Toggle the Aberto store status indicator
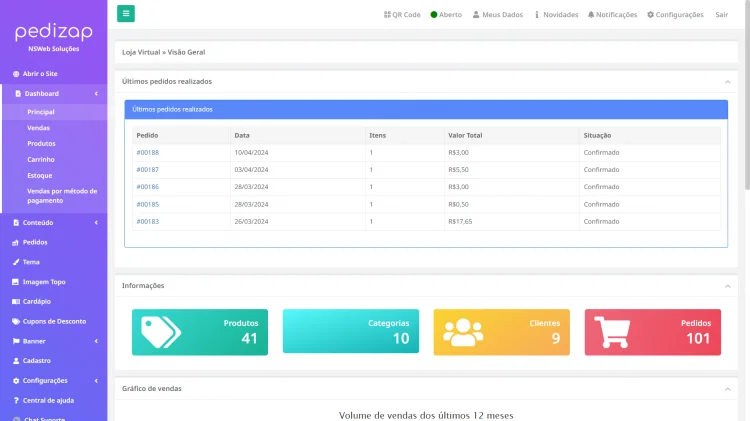750x421 pixels. 435,15
